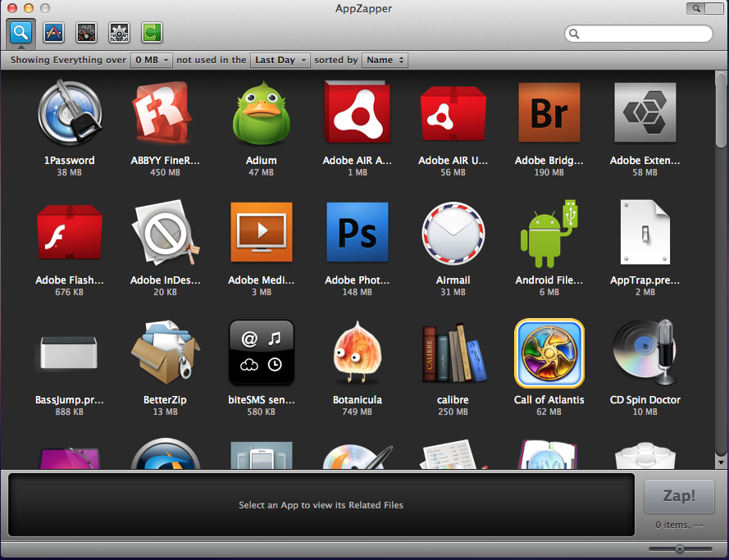The width and height of the screenshot is (729, 560).
Task: Select the magnifier search view in the toolbar
Action: point(21,32)
